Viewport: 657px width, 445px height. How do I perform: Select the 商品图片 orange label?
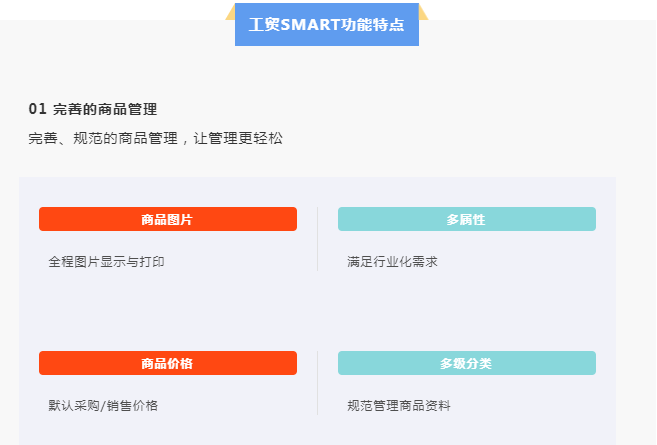(x=168, y=219)
